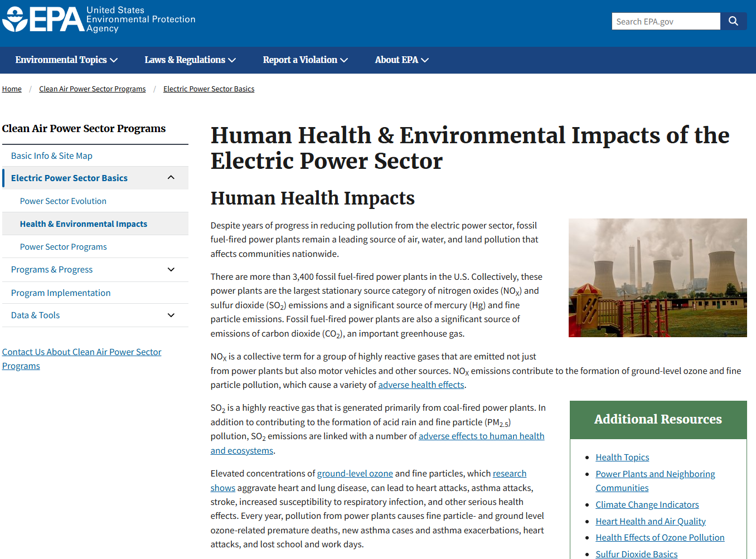This screenshot has height=559, width=756.
Task: Go to Home breadcrumb
Action: coord(12,89)
